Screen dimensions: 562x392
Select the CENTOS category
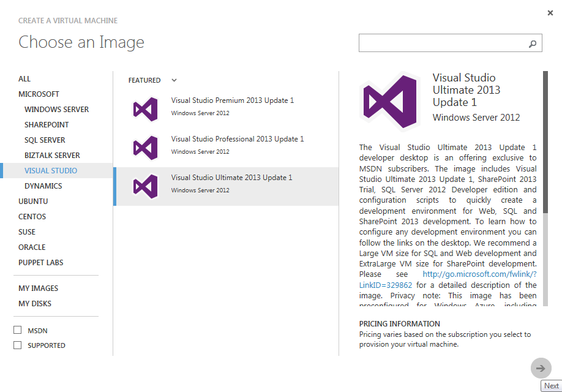32,217
